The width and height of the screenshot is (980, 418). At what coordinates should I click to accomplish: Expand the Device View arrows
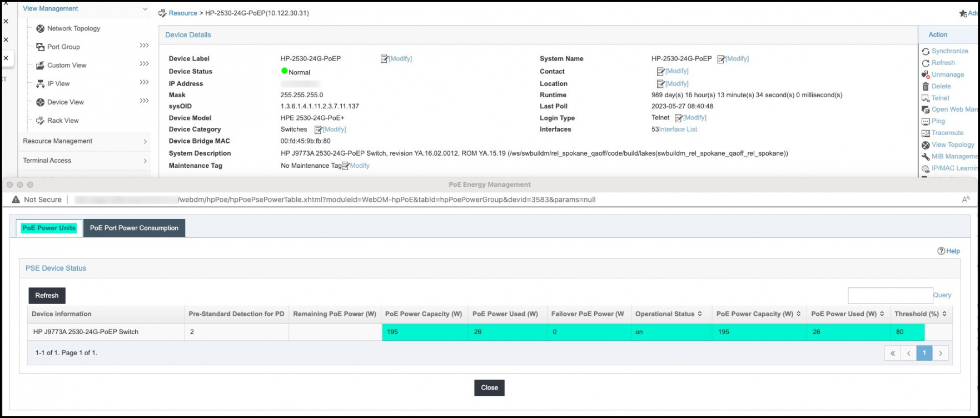point(145,101)
